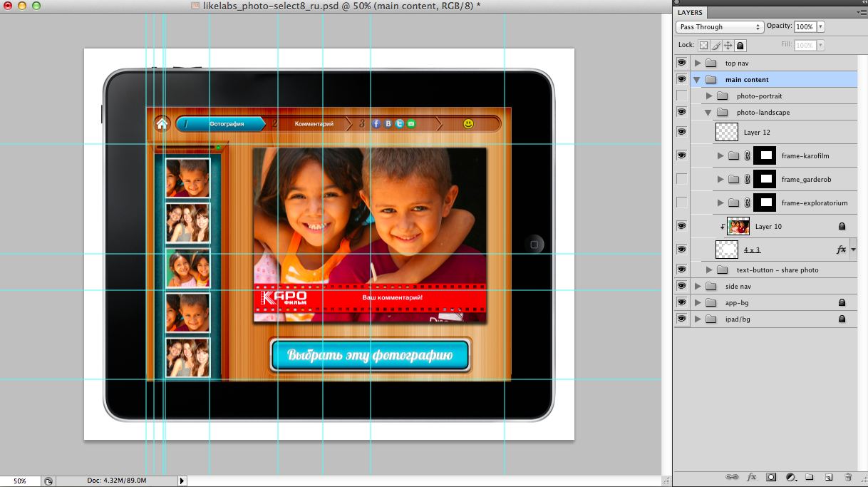
Task: Open the Pass Through blend mode dropdown
Action: [x=719, y=26]
